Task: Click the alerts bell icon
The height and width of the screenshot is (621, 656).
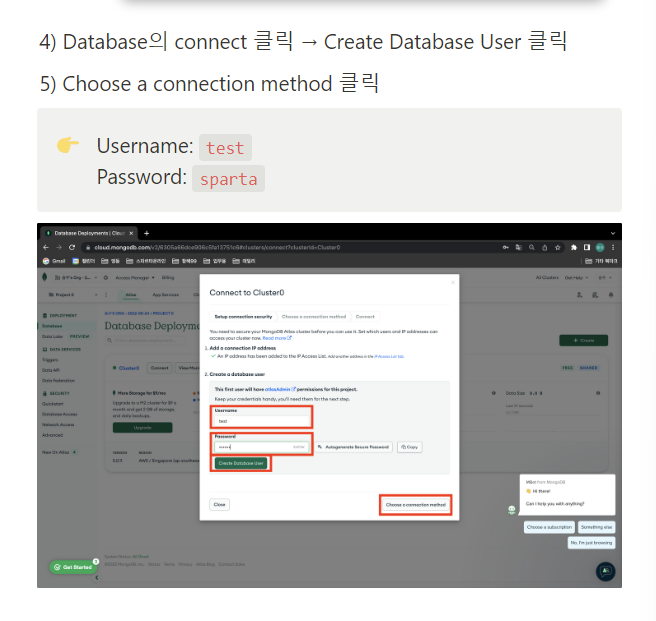Action: point(611,295)
